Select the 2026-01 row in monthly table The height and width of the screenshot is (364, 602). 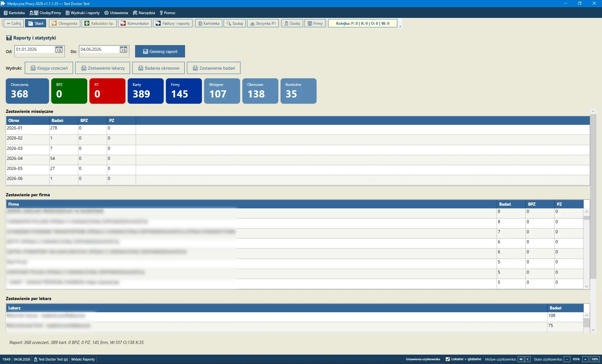click(x=298, y=130)
